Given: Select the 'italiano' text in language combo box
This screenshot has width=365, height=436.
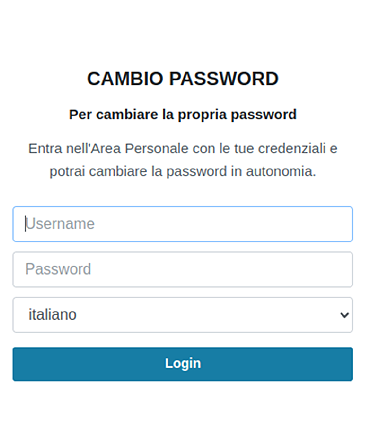Looking at the screenshot, I should click(52, 315).
